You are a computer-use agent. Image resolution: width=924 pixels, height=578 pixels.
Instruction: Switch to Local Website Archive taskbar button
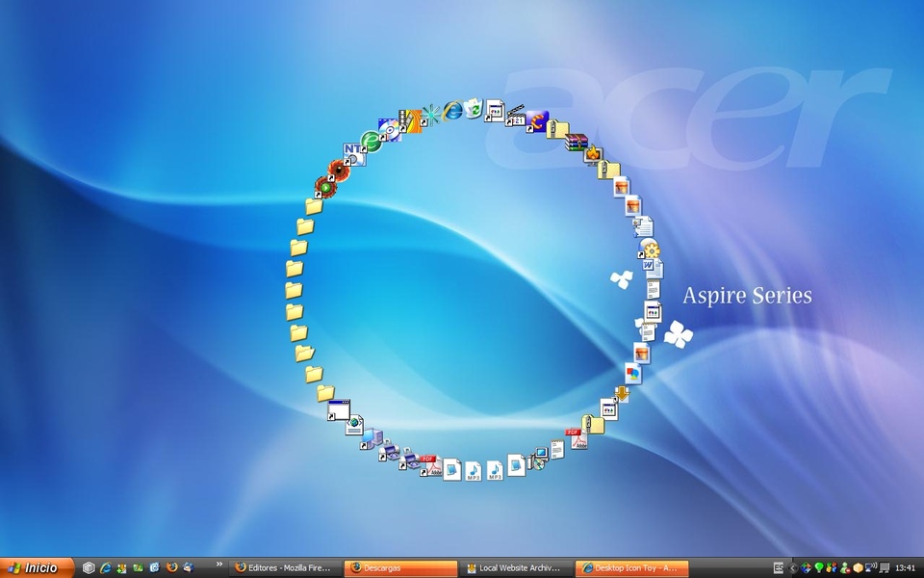[515, 568]
